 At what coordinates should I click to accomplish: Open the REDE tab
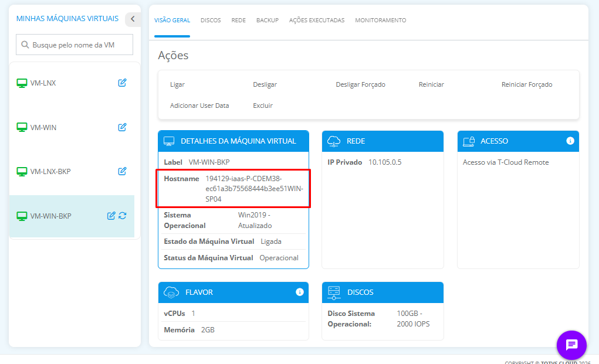[x=238, y=20]
